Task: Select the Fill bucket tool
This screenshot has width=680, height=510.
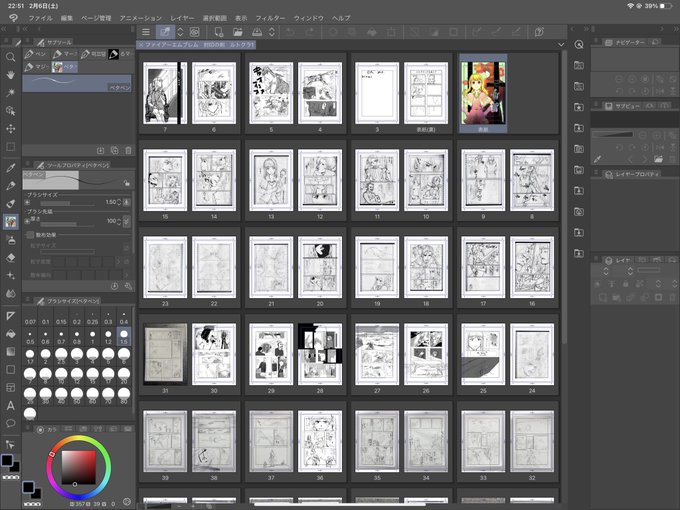Action: pyautogui.click(x=10, y=333)
